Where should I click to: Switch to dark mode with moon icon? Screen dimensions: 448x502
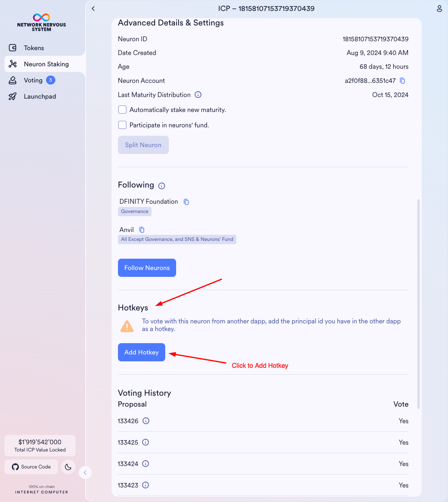(x=68, y=467)
